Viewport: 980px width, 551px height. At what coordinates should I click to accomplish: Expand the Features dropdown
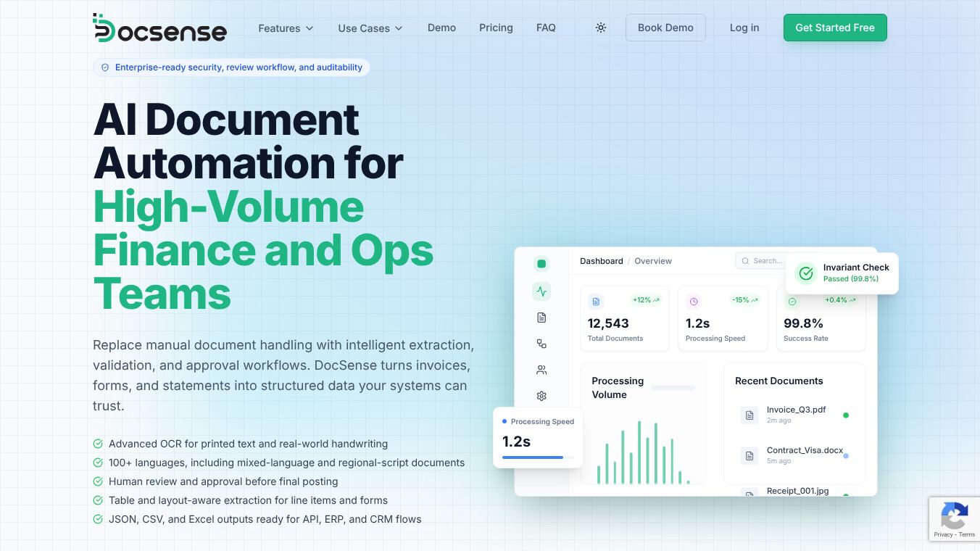coord(286,28)
